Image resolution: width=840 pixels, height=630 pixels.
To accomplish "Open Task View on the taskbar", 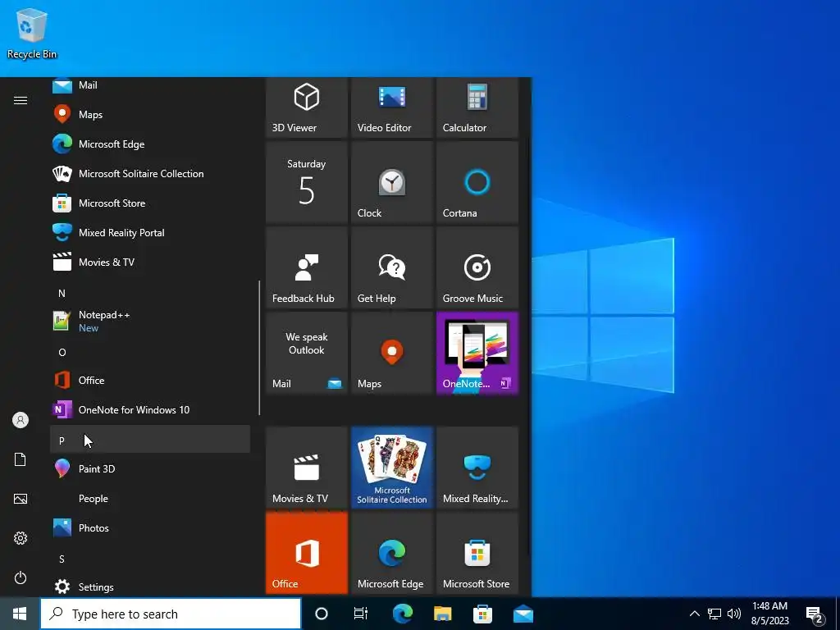I will pyautogui.click(x=361, y=614).
